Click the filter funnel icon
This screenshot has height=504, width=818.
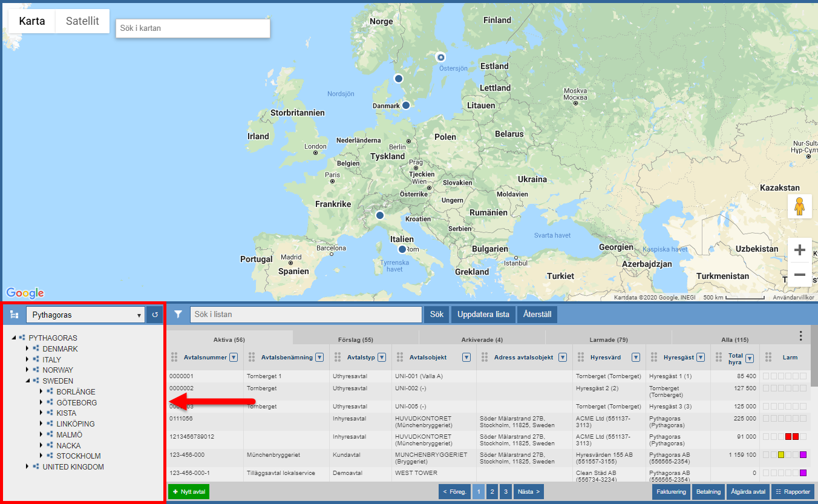point(178,315)
